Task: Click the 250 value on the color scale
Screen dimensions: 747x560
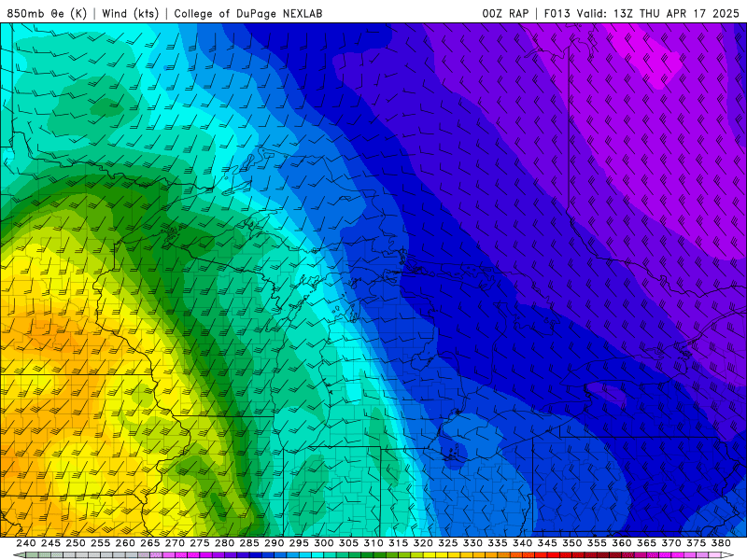Action: (76, 543)
